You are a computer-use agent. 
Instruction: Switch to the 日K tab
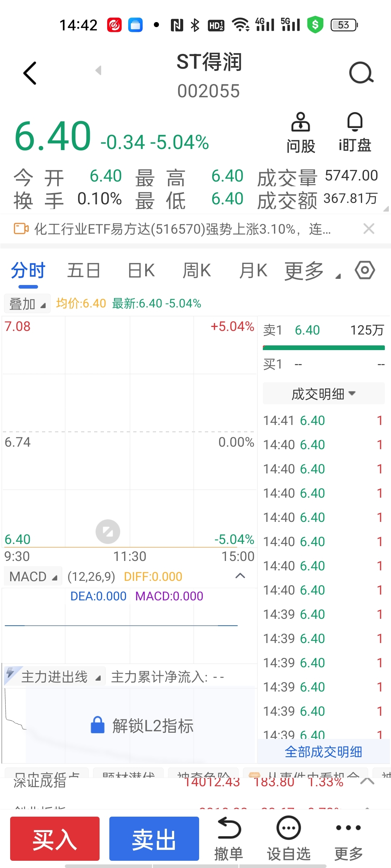(x=142, y=271)
